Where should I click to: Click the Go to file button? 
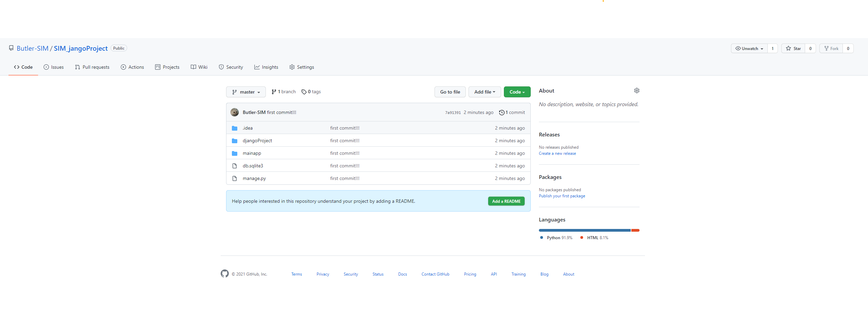450,92
